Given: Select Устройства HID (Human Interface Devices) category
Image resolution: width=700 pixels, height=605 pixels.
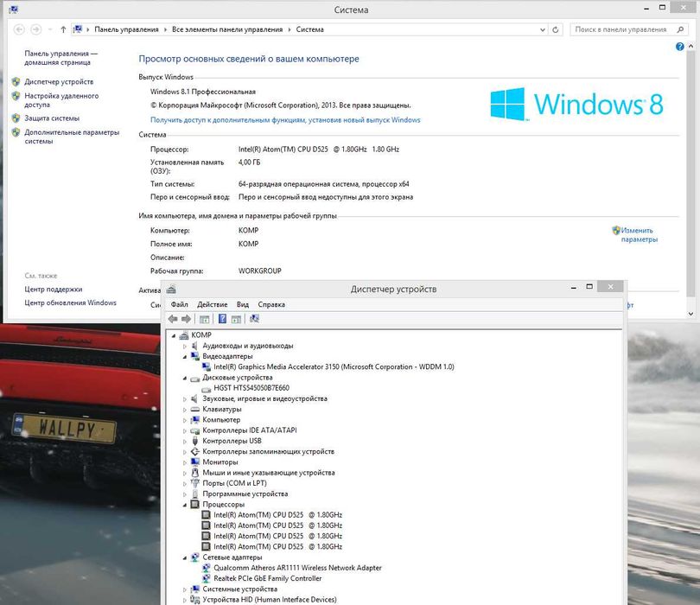Looking at the screenshot, I should [270, 600].
